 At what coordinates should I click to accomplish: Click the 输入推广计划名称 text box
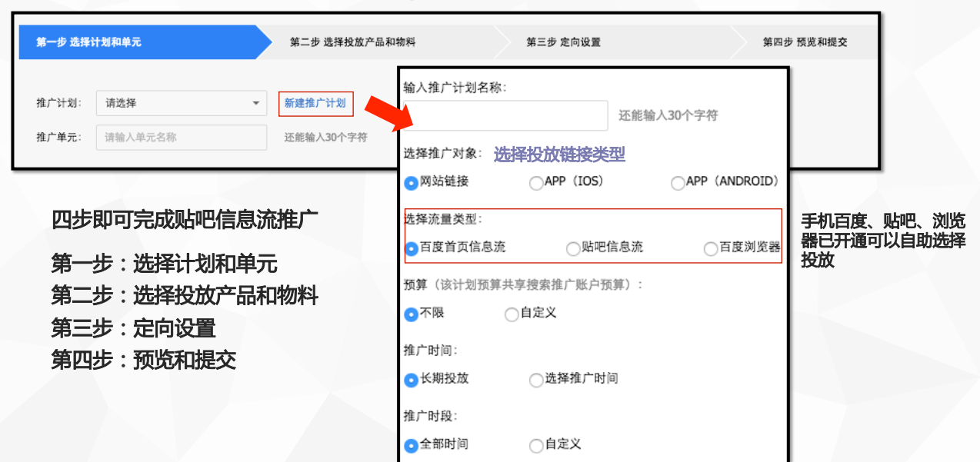505,116
